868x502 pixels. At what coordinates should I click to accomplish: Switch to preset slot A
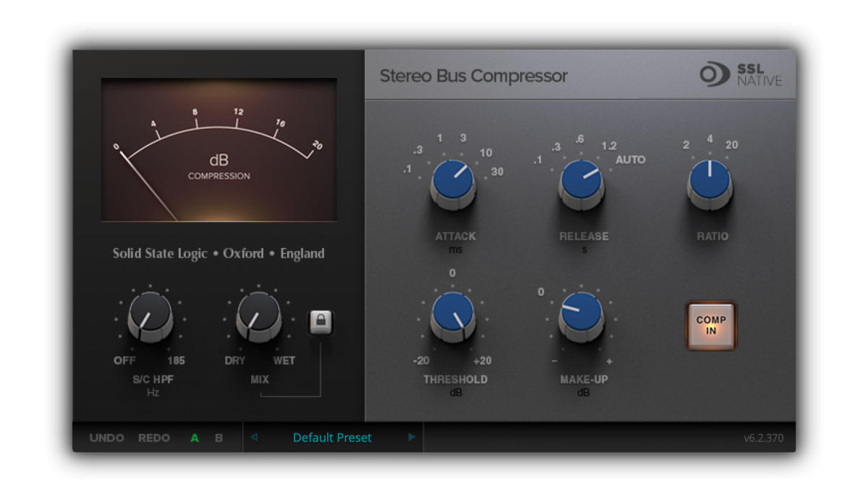pyautogui.click(x=194, y=438)
